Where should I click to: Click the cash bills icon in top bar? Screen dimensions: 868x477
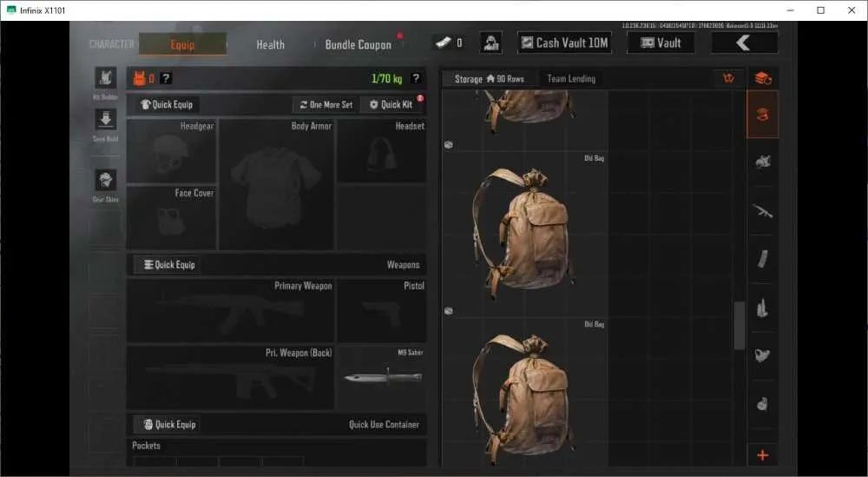pyautogui.click(x=444, y=43)
